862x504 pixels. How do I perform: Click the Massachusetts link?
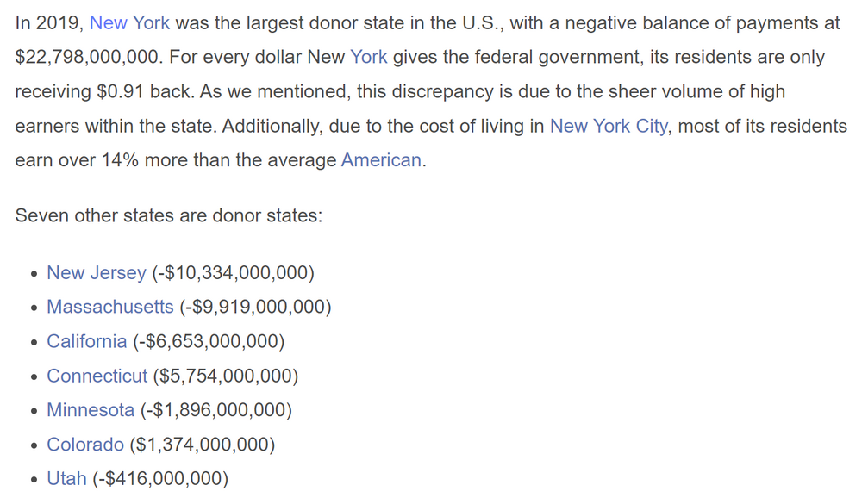(110, 308)
